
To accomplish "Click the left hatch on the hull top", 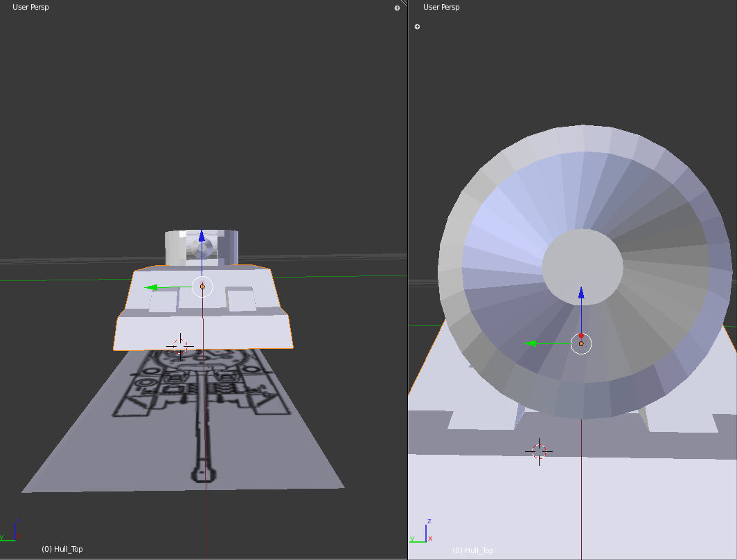I will pyautogui.click(x=163, y=301).
